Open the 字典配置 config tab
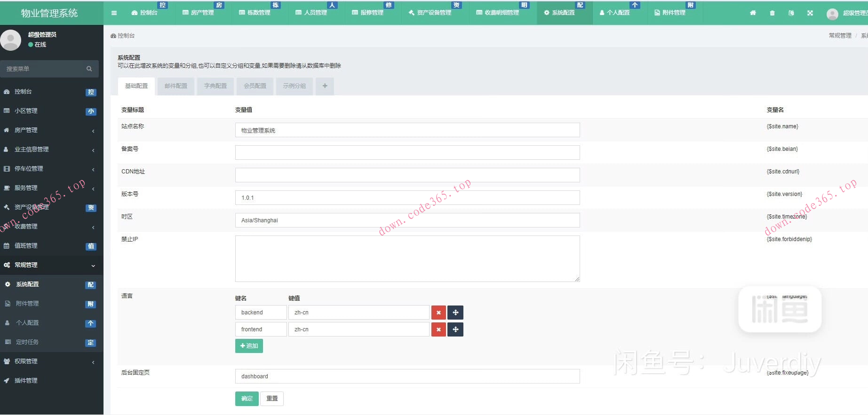 (x=215, y=86)
